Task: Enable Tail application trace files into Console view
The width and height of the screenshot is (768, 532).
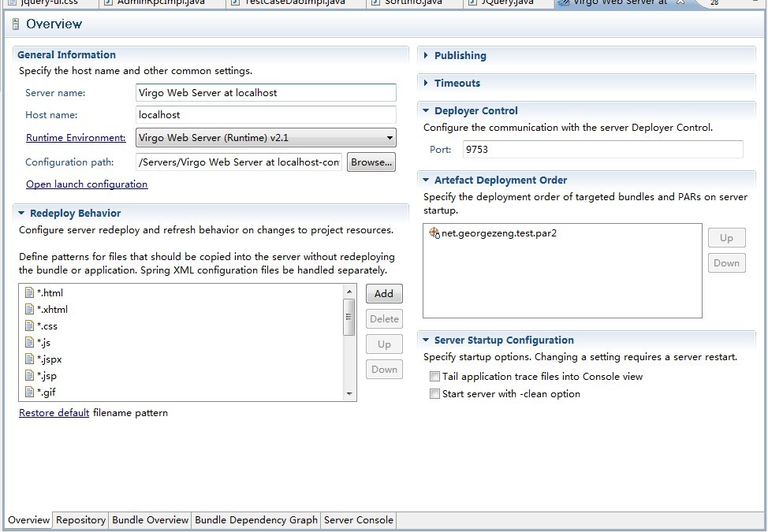Action: pos(434,377)
